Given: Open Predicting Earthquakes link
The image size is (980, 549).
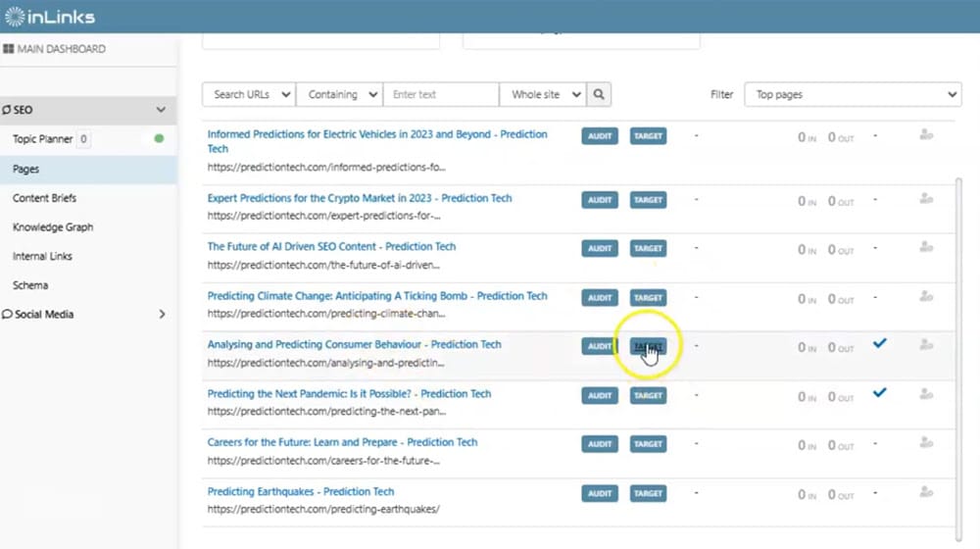Looking at the screenshot, I should (301, 491).
